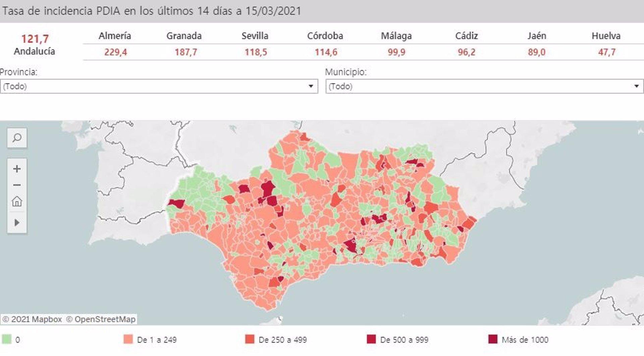Screen dimensions: 644x356
Task: Open the Municipio dropdown
Action: (x=637, y=86)
